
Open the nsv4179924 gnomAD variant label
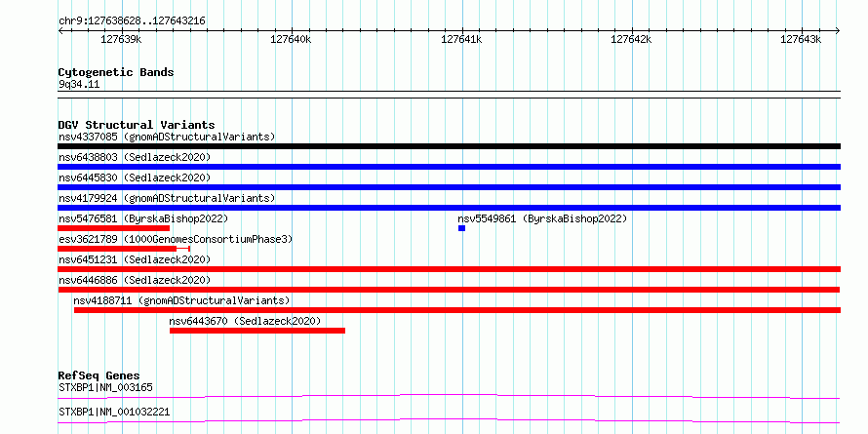pyautogui.click(x=167, y=198)
